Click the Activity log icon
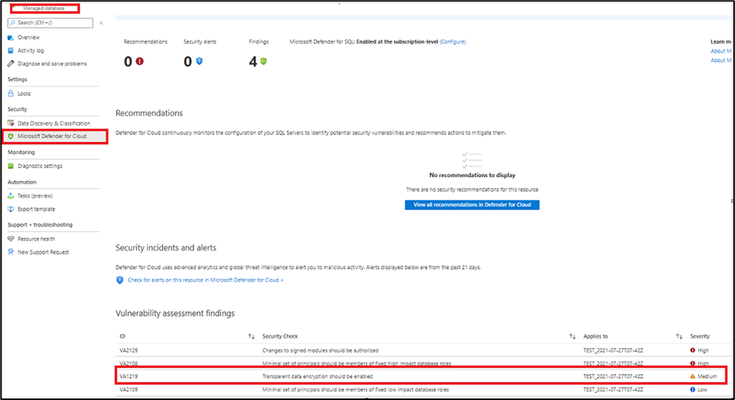The height and width of the screenshot is (400, 735). [x=11, y=51]
